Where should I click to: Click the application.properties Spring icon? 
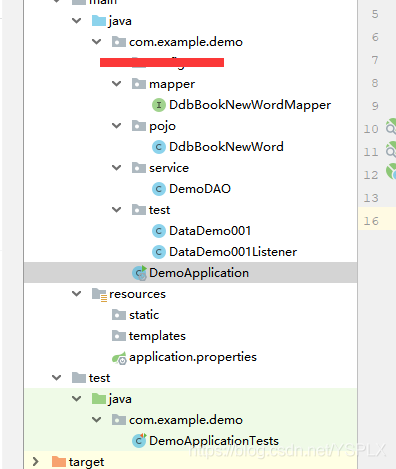click(x=119, y=358)
